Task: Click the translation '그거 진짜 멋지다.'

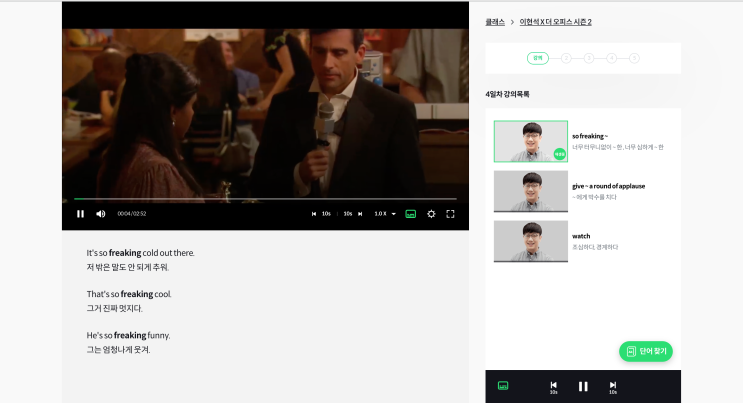Action: [x=114, y=308]
